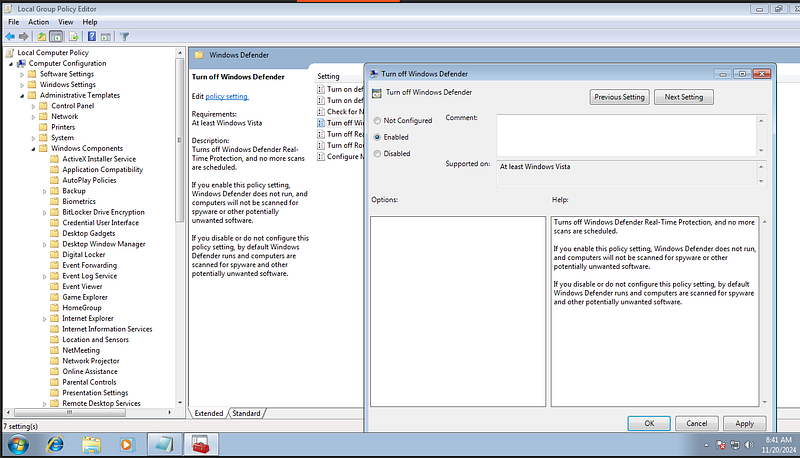Click the Back arrow in the toolbar

coord(10,37)
